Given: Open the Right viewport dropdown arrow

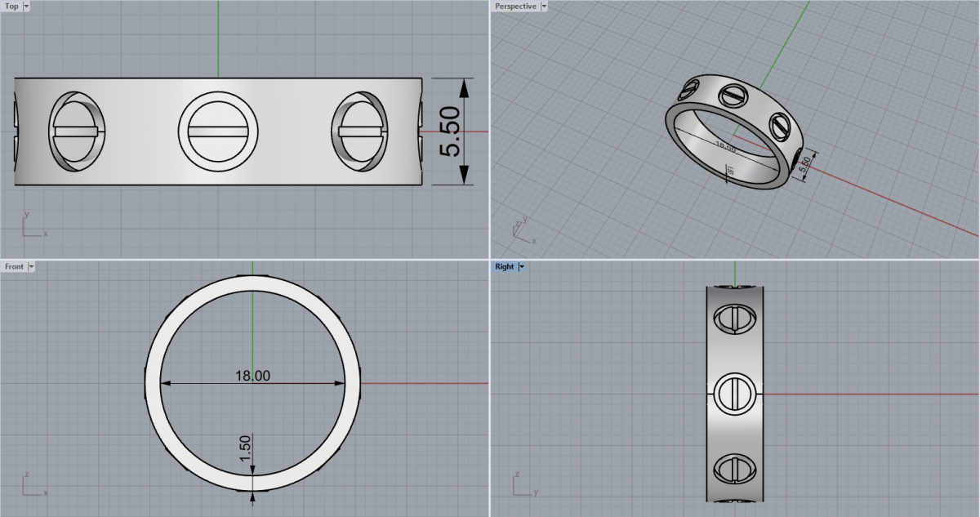Looking at the screenshot, I should [522, 266].
